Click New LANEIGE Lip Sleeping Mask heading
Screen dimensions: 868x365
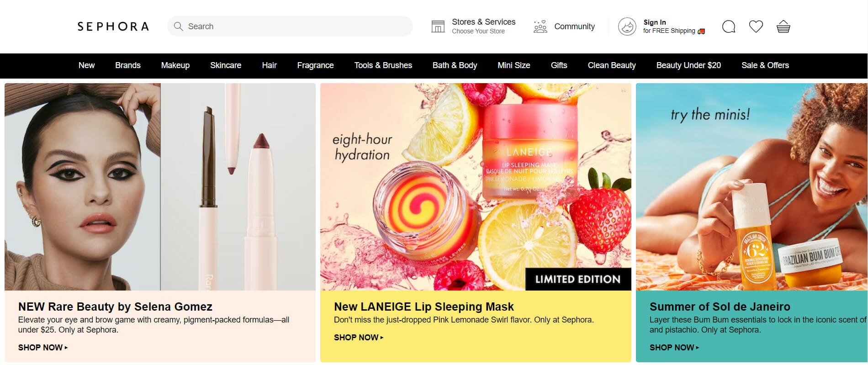click(x=424, y=307)
